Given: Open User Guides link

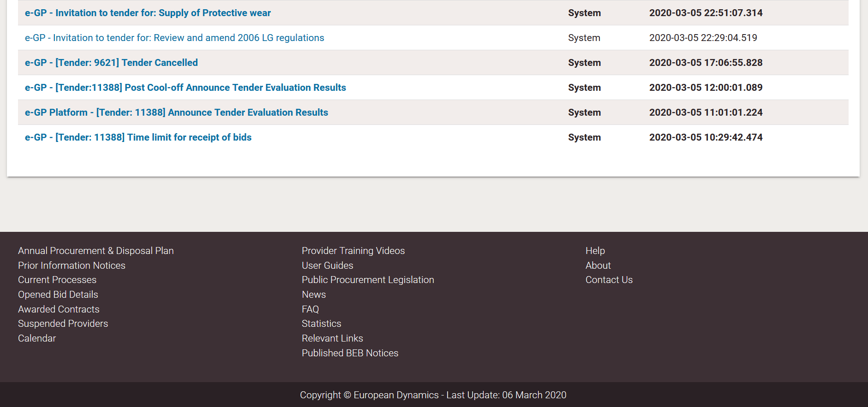Looking at the screenshot, I should tap(327, 265).
